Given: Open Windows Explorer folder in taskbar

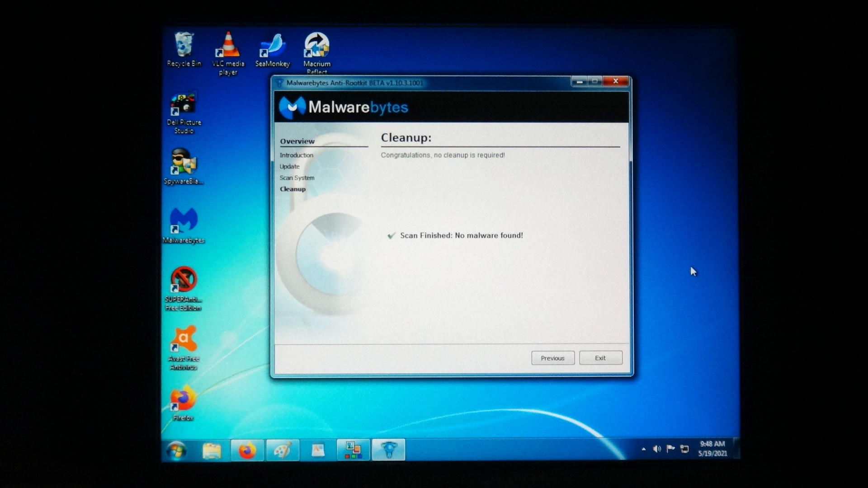Looking at the screenshot, I should pos(212,450).
